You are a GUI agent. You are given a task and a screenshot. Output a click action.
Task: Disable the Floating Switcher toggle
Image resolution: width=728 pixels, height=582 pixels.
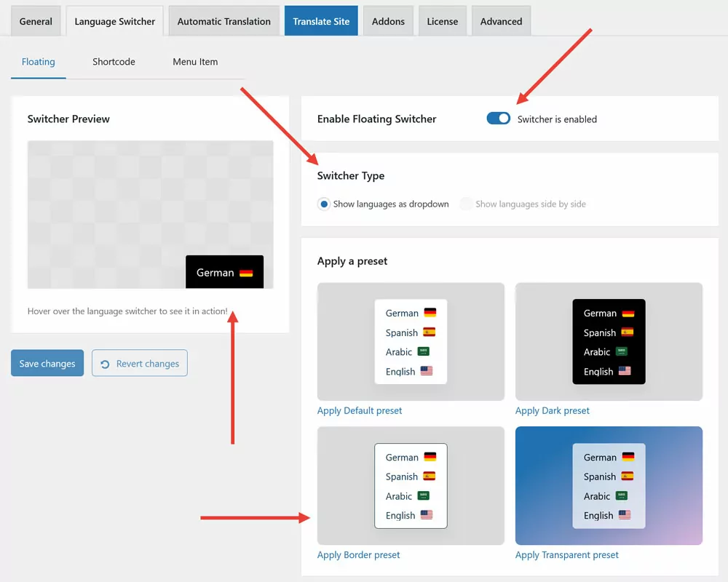[x=498, y=117]
